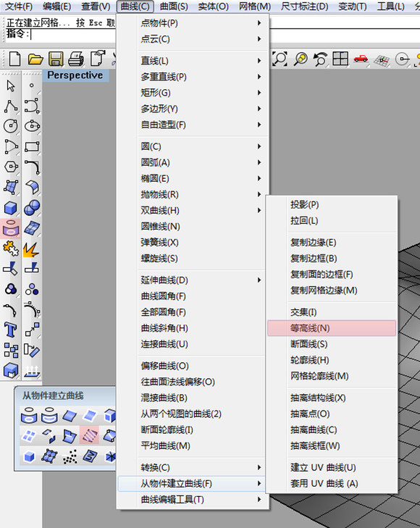This screenshot has width=420, height=528.
Task: Click the New file icon in toolbar
Action: click(14, 59)
